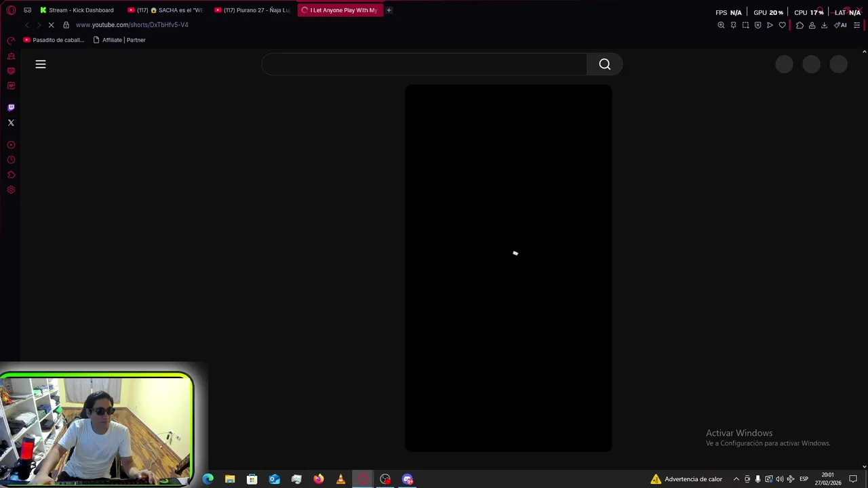Viewport: 868px width, 488px height.
Task: Open the GX Corner controller icon
Action: point(28,10)
